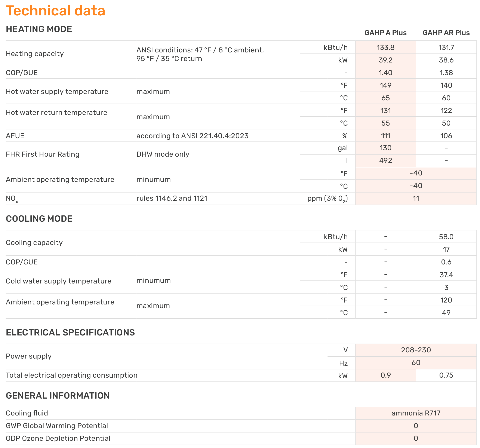Viewport: 480px width, 448px height.
Task: Click the GENERAL INFORMATION header
Action: point(58,395)
